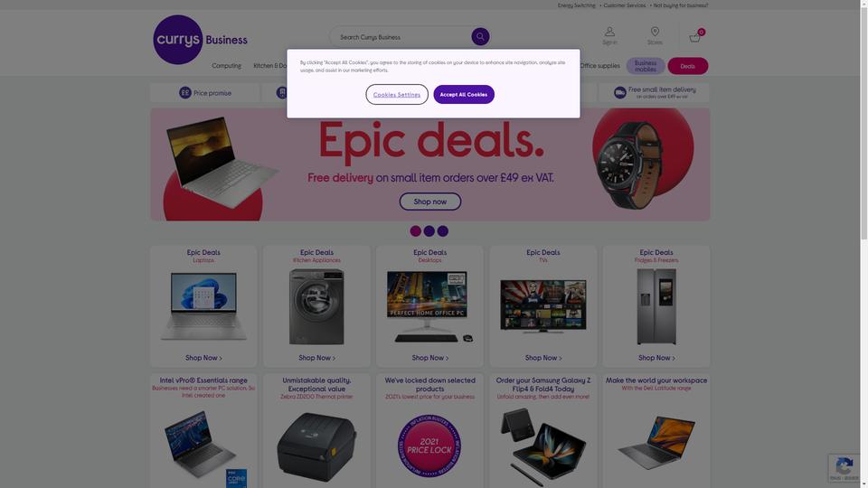
Task: Click the search magnifier icon
Action: [x=480, y=36]
